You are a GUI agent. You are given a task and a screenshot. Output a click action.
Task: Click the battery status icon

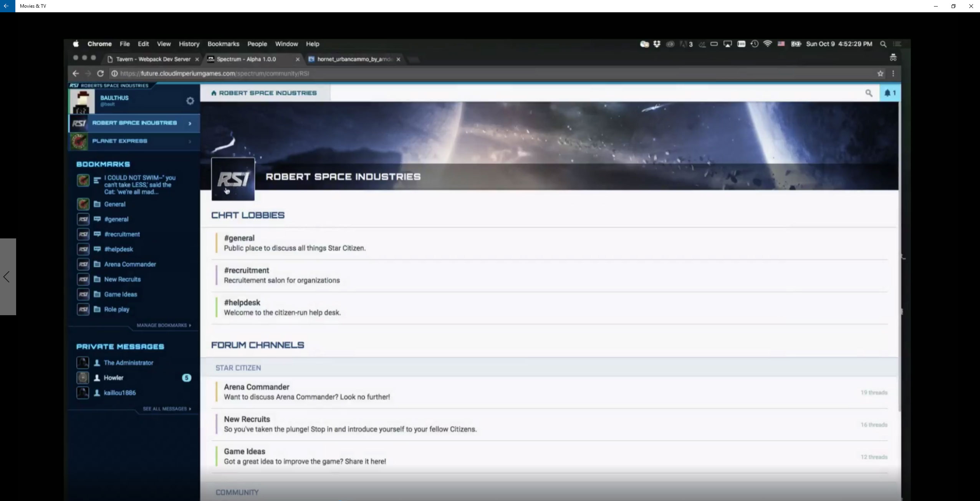coord(796,44)
